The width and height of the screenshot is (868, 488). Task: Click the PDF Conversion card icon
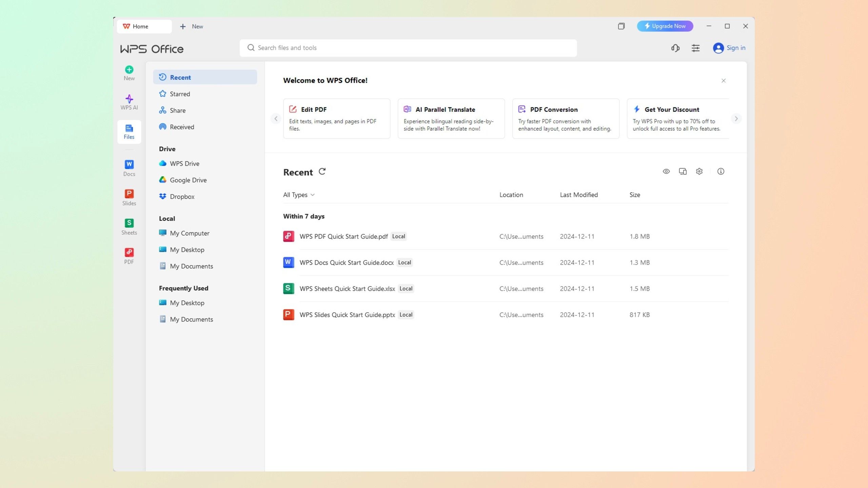pos(522,109)
